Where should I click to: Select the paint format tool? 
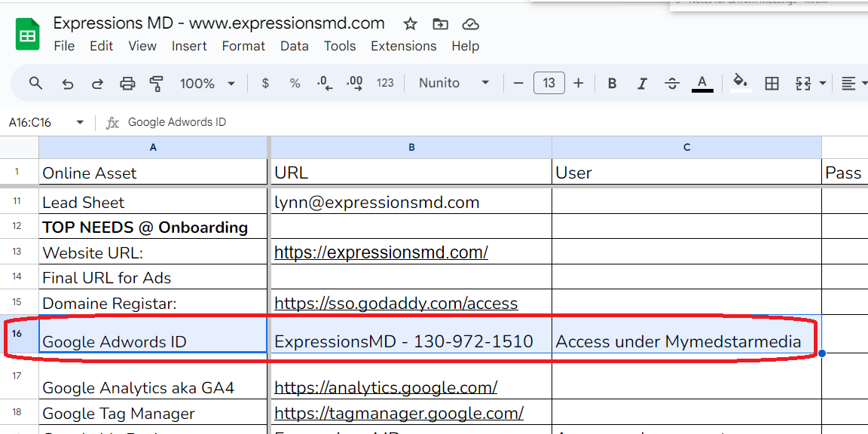[157, 84]
